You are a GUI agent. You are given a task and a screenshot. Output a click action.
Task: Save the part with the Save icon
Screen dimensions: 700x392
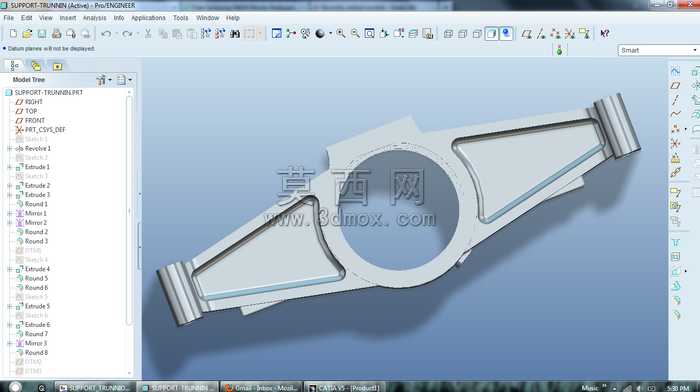pyautogui.click(x=42, y=33)
